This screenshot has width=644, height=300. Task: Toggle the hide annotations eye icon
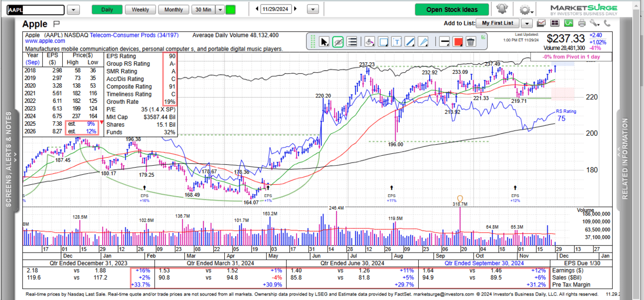(338, 41)
